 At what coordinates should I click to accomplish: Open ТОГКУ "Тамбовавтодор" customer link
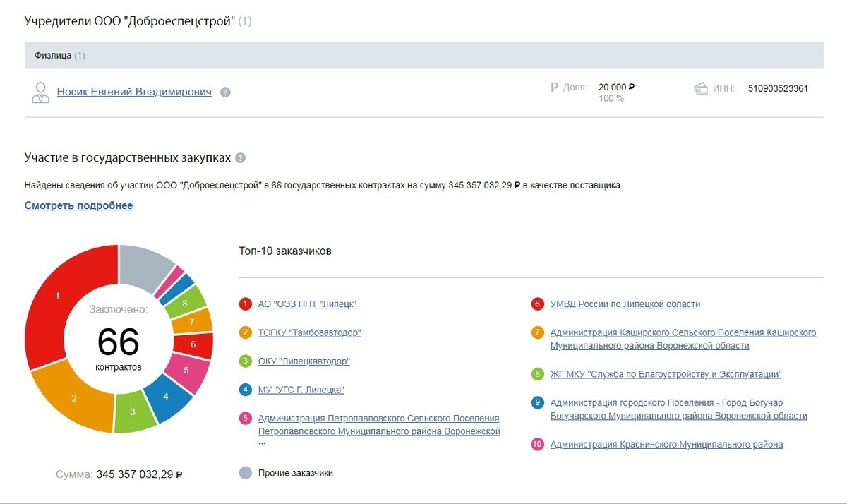tap(309, 332)
